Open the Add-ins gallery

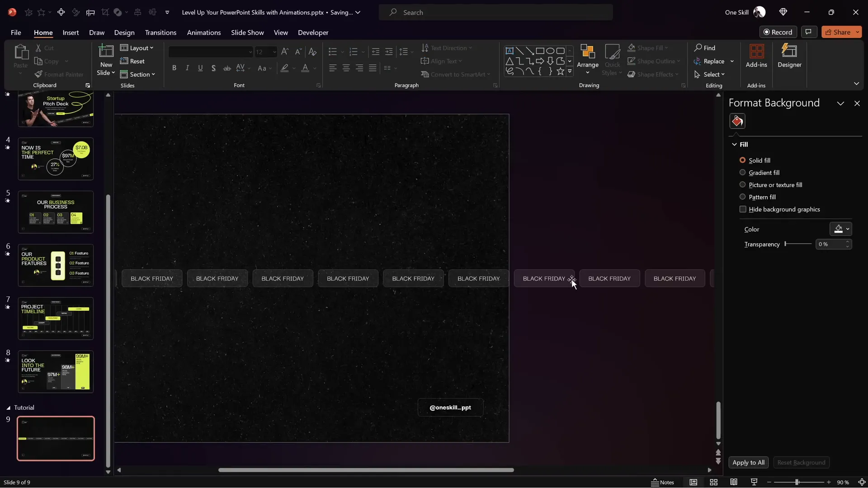coord(756,56)
